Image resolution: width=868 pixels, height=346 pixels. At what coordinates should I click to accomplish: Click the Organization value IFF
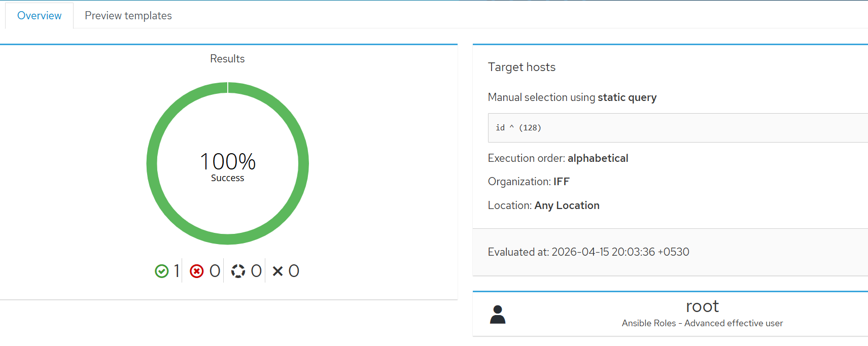(x=562, y=182)
